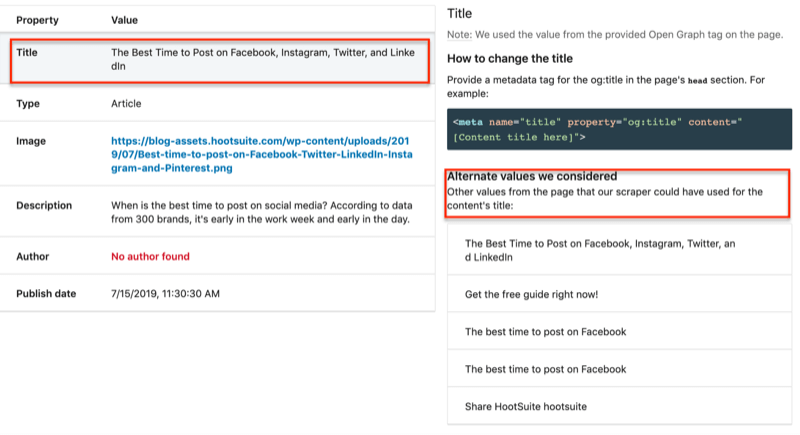The image size is (800, 435).
Task: Select the Type property row label
Action: pyautogui.click(x=28, y=104)
